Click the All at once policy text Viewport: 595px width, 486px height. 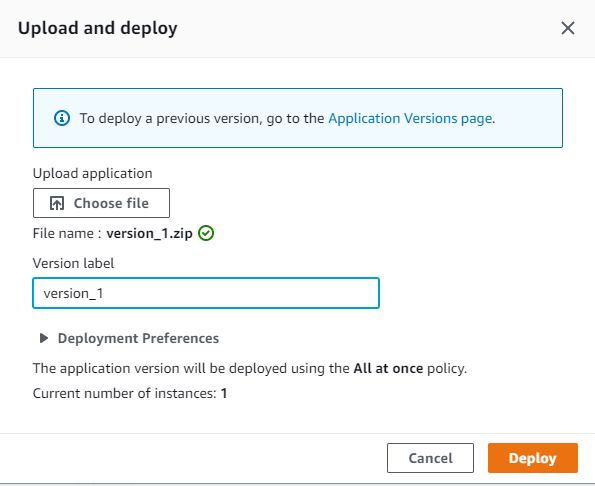click(x=388, y=368)
